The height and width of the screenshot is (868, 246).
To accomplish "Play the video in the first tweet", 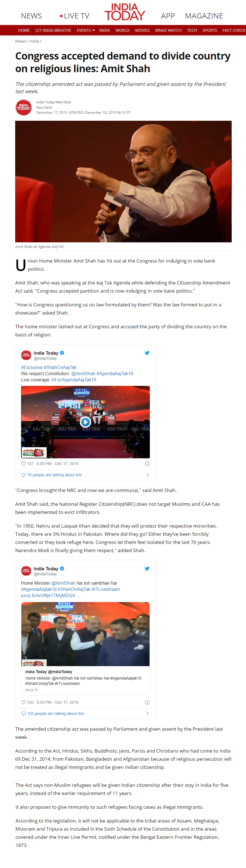I will (x=85, y=422).
